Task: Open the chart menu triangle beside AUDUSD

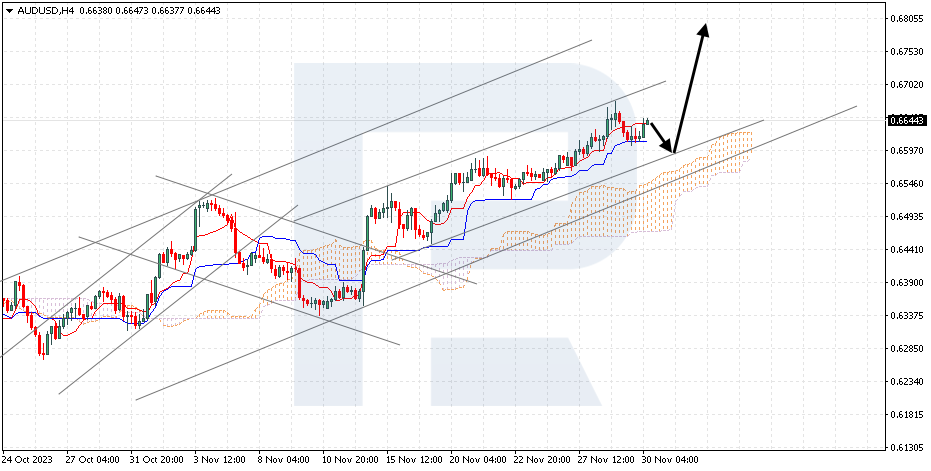Action: coord(7,10)
